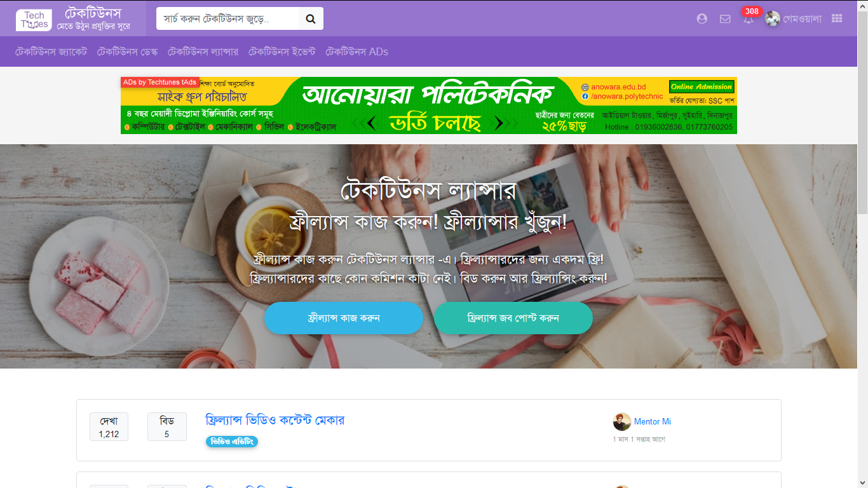Click the search magnifier button
This screenshot has height=488, width=868.
pos(311,18)
